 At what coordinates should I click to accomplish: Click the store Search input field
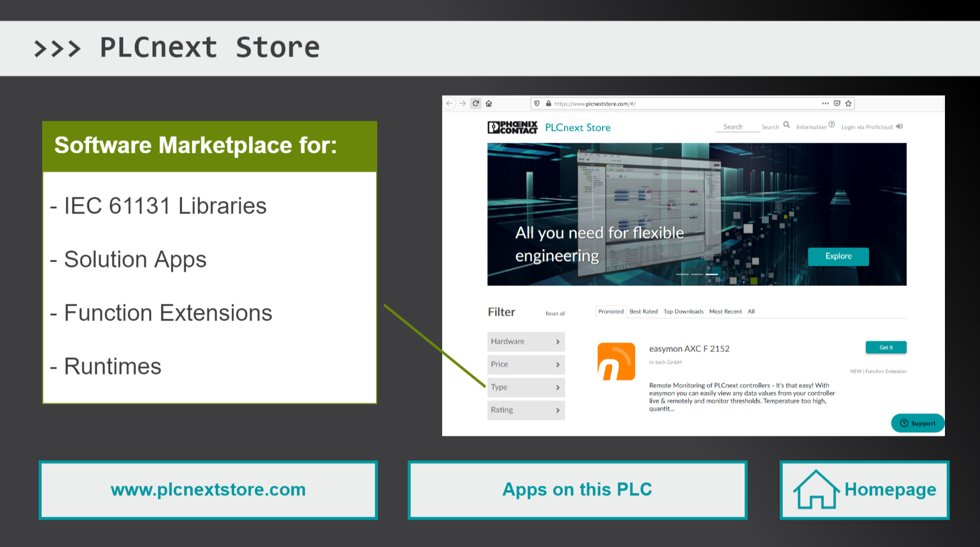[x=738, y=127]
